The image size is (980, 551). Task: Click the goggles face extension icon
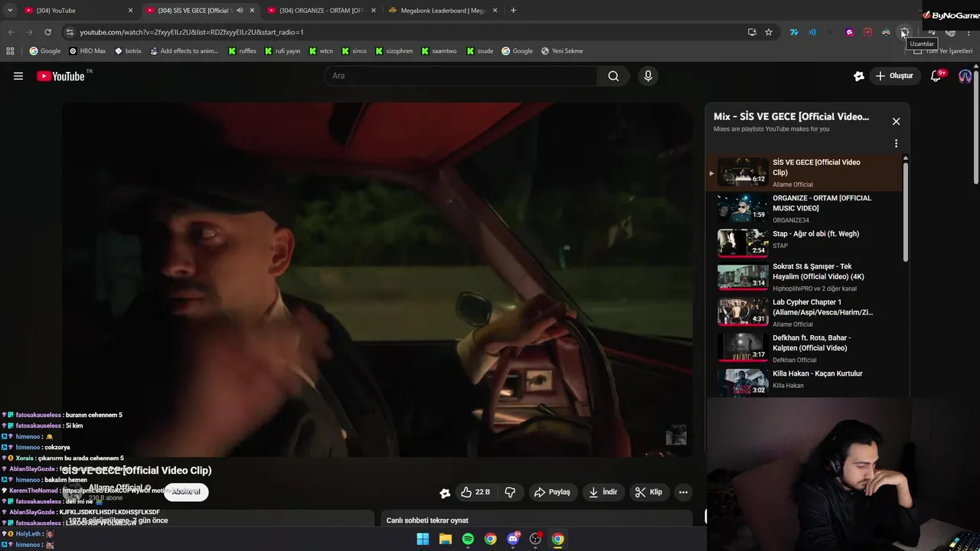pos(886,32)
